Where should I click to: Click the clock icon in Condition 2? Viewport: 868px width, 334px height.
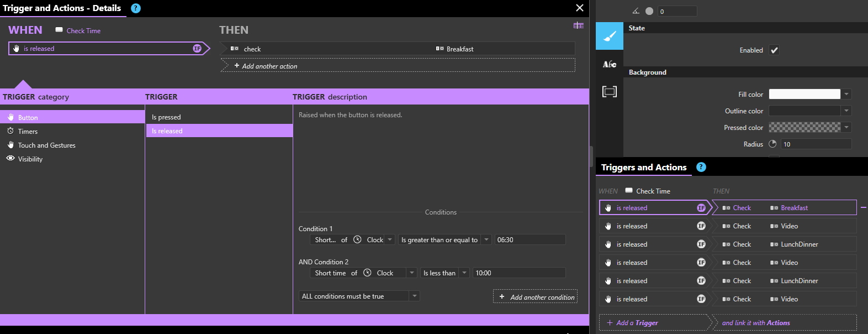coord(367,273)
